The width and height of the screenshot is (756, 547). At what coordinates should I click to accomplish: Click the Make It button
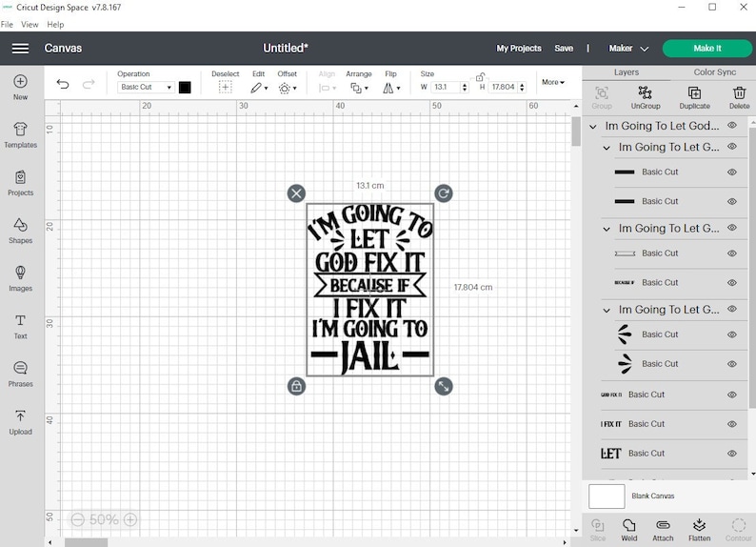click(706, 49)
